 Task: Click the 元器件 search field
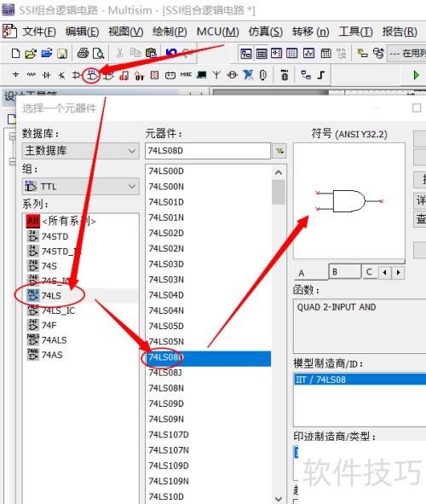point(208,151)
